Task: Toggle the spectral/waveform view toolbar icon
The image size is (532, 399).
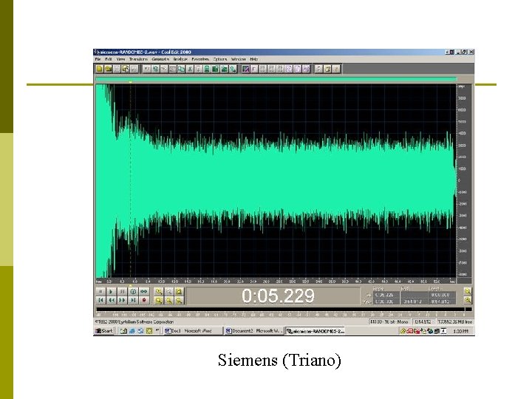Action: (x=246, y=69)
